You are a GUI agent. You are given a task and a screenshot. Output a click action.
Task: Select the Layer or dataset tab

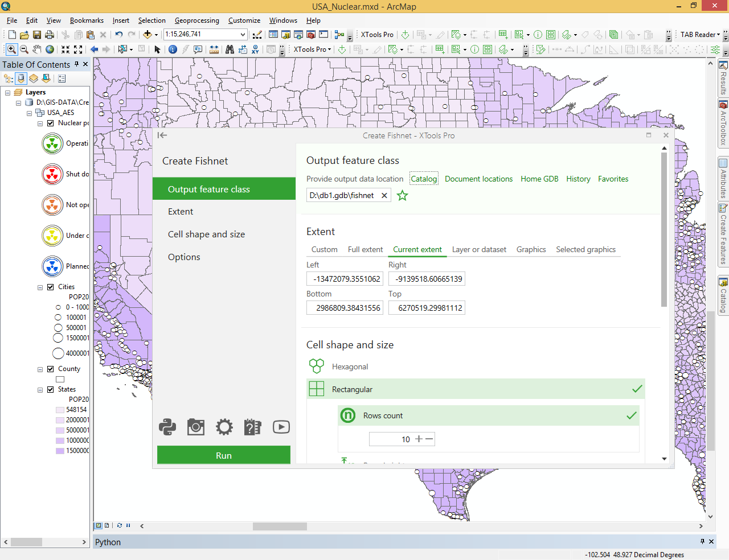coord(479,249)
